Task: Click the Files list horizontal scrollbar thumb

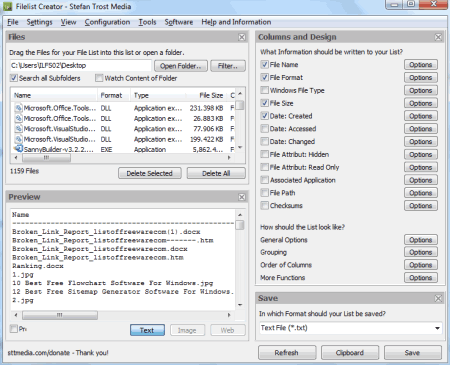Action: (46, 158)
